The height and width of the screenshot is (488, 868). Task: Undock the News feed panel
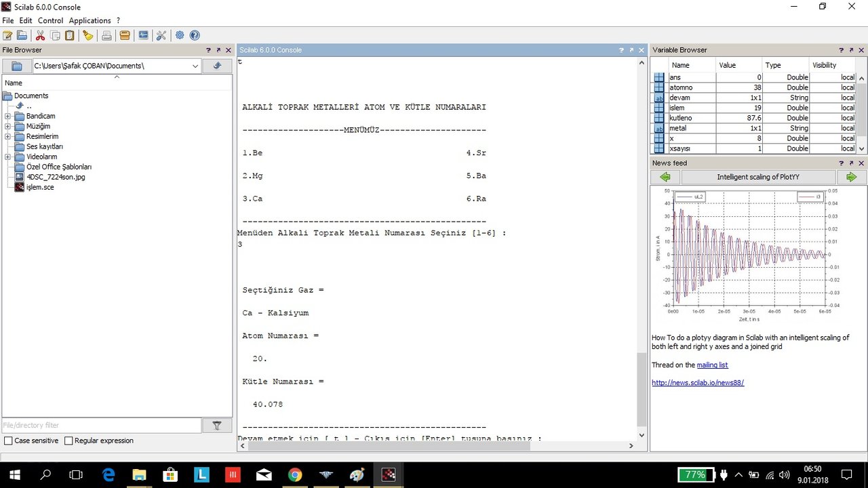coord(852,163)
